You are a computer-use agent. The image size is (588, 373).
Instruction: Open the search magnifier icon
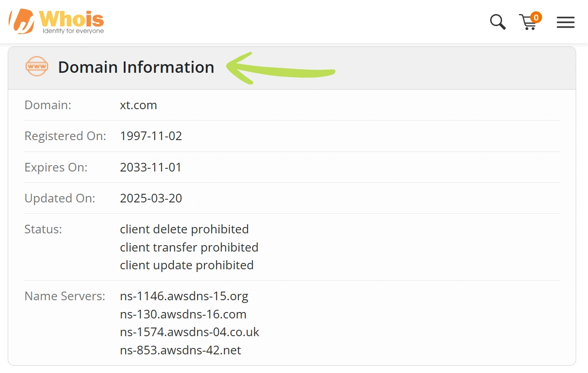click(498, 22)
